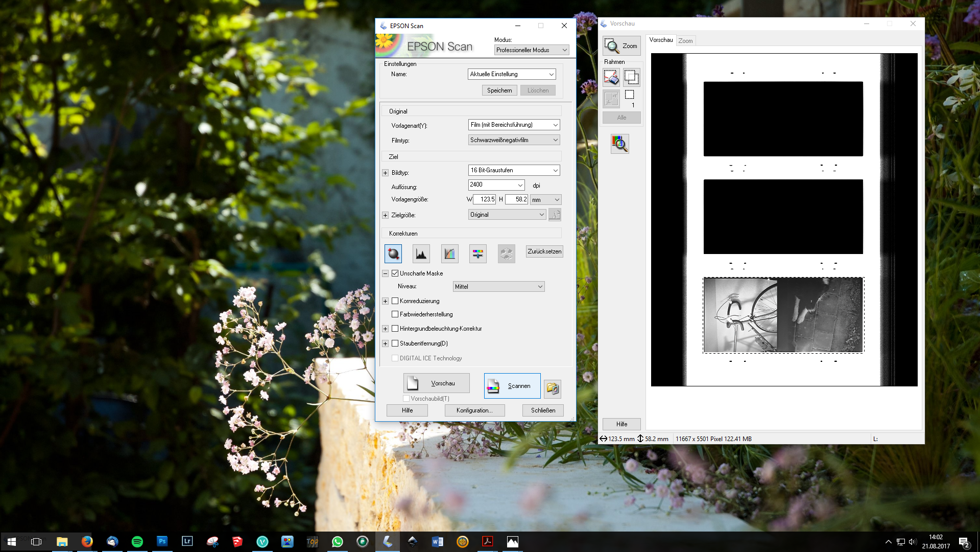
Task: Open the Vorlagenart dropdown
Action: (x=514, y=125)
